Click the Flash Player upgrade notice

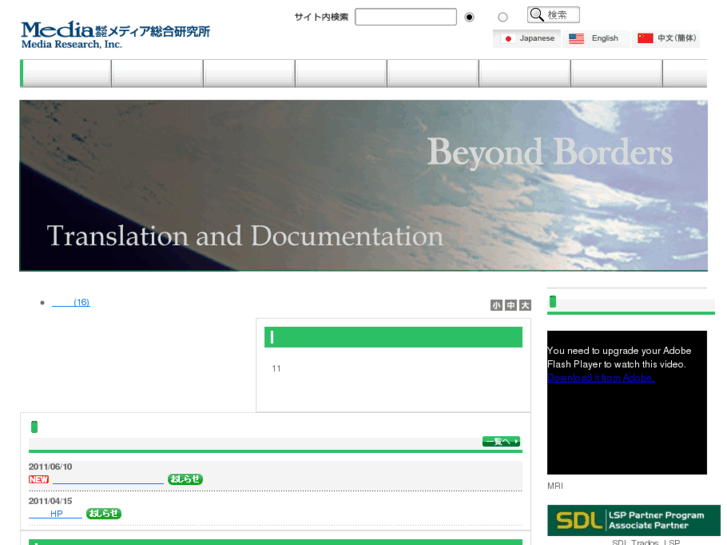click(x=619, y=358)
